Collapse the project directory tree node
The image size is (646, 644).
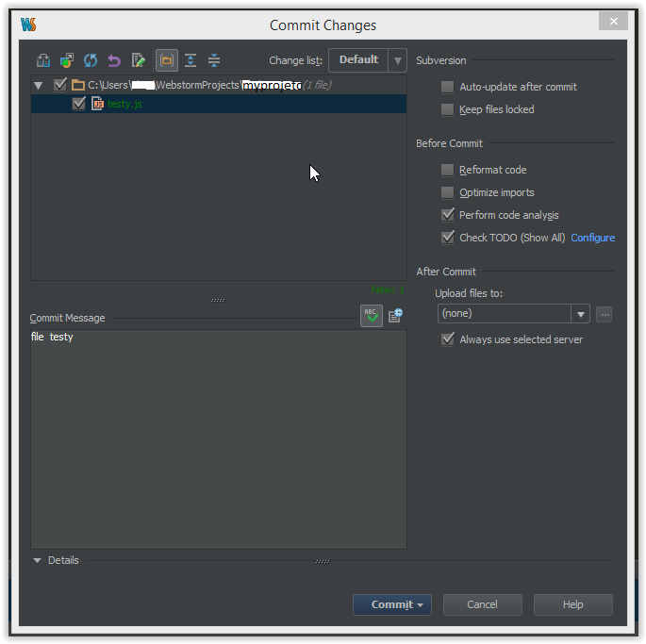(39, 86)
